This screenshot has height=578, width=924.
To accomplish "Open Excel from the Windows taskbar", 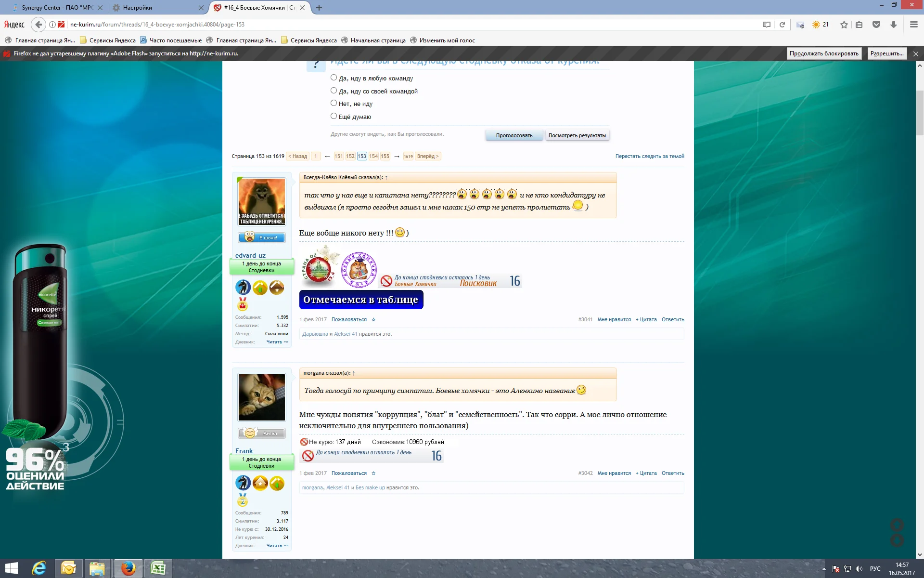I will click(x=158, y=568).
